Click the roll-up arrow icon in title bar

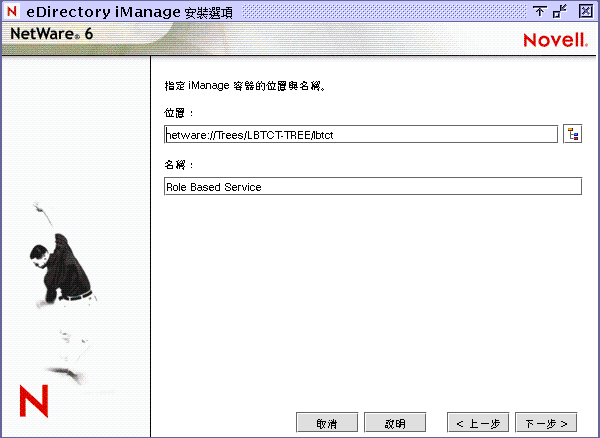539,11
